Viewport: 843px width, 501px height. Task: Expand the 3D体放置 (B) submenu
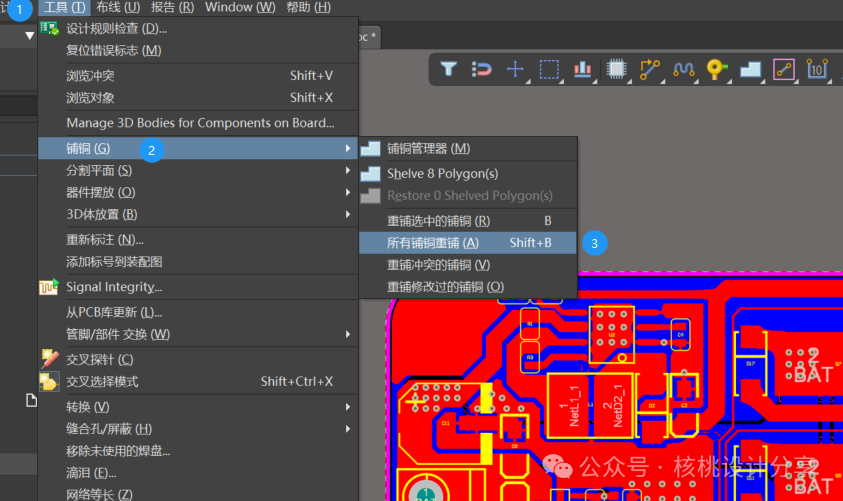pos(198,214)
